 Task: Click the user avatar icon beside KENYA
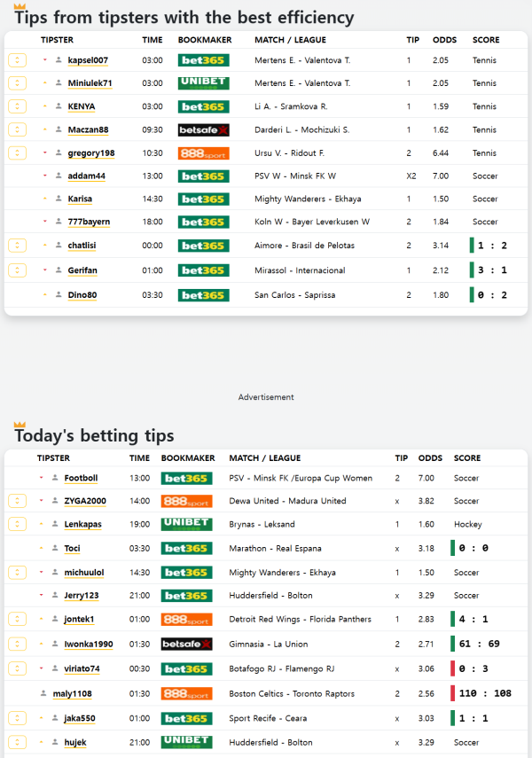click(x=59, y=106)
